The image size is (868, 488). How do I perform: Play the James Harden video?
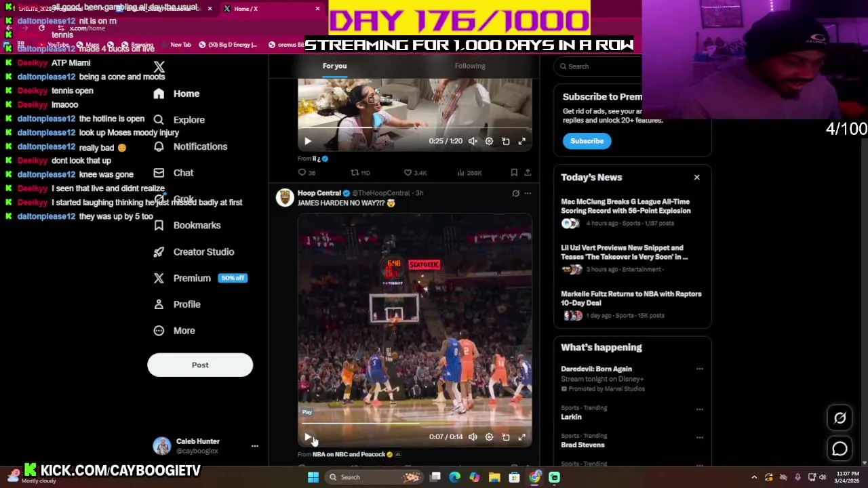tap(307, 437)
